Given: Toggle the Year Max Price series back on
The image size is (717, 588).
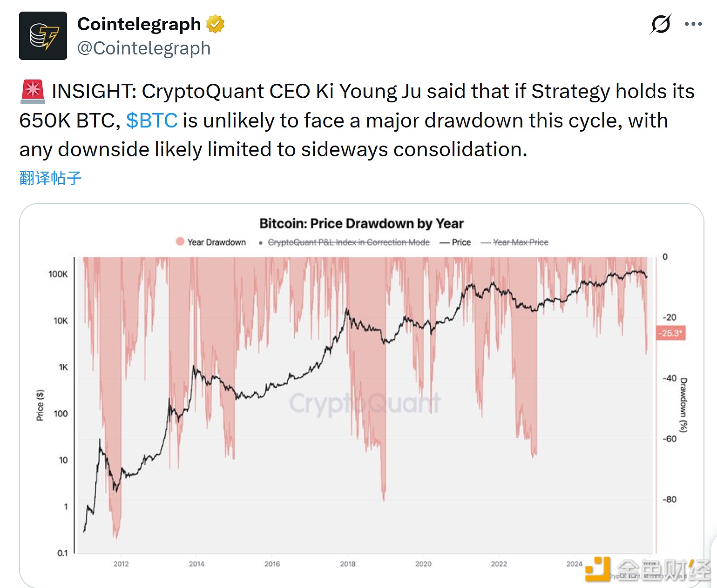Looking at the screenshot, I should (521, 242).
